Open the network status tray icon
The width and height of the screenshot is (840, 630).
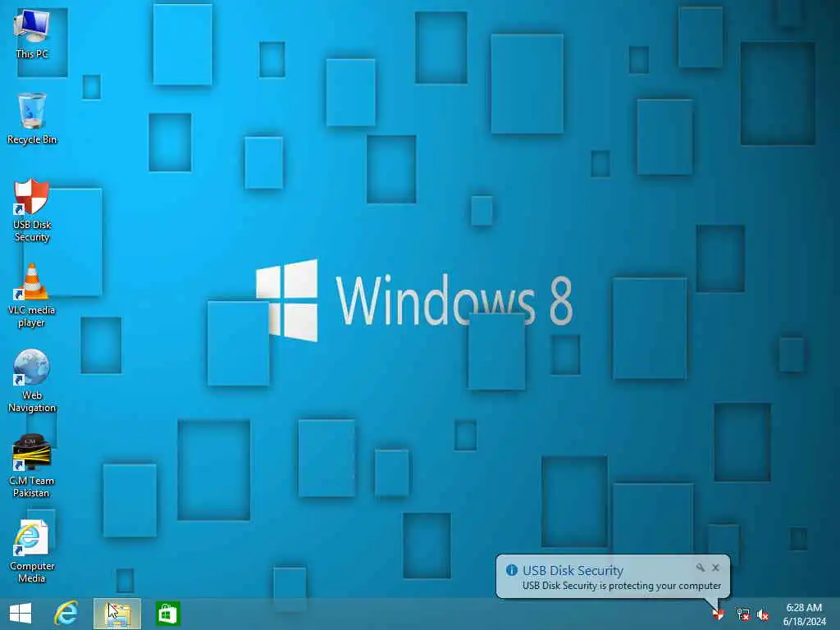pyautogui.click(x=743, y=614)
